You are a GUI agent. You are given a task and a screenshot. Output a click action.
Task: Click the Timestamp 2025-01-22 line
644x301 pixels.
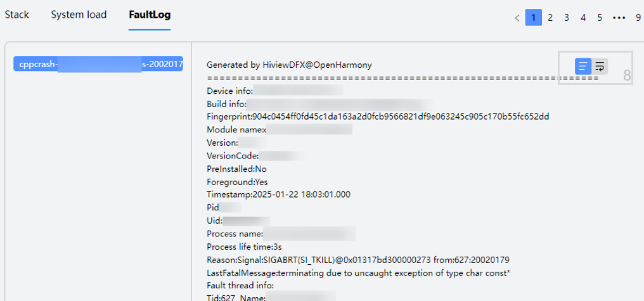278,194
